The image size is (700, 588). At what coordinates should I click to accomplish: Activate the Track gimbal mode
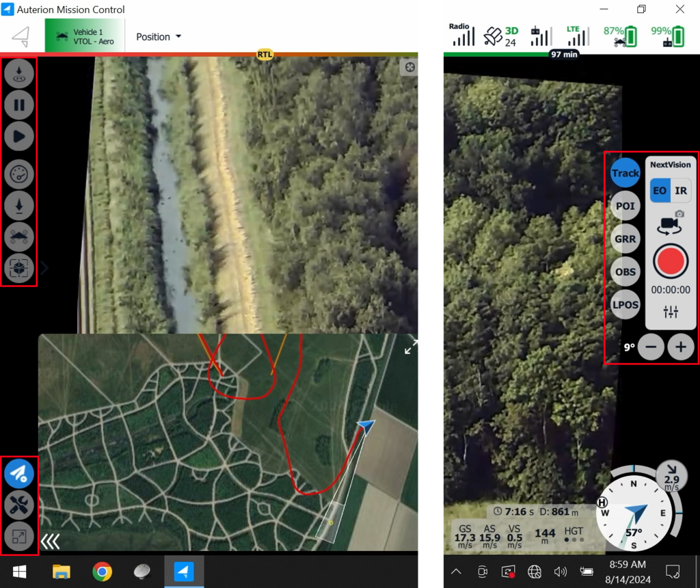[x=625, y=173]
